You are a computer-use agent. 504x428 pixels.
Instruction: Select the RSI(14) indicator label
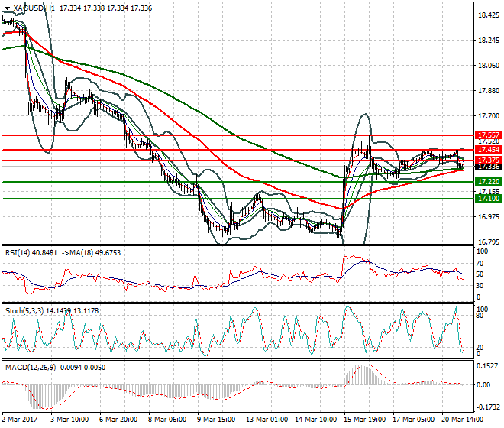point(18,253)
